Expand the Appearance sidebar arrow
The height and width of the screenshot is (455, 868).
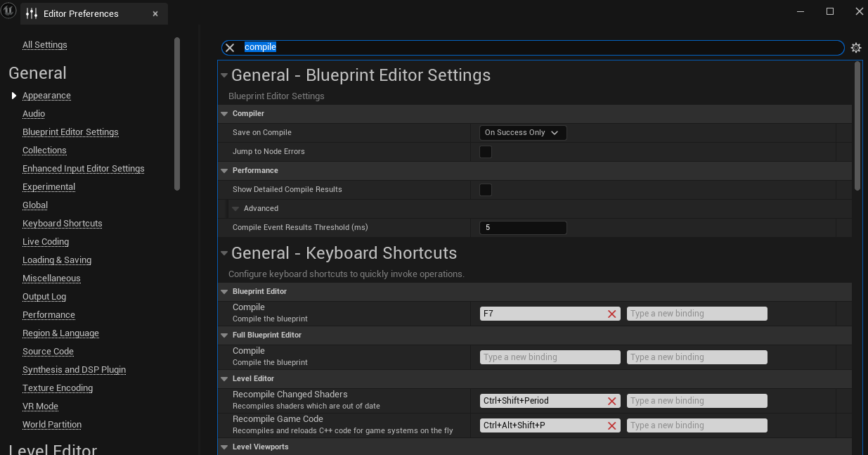pyautogui.click(x=13, y=96)
